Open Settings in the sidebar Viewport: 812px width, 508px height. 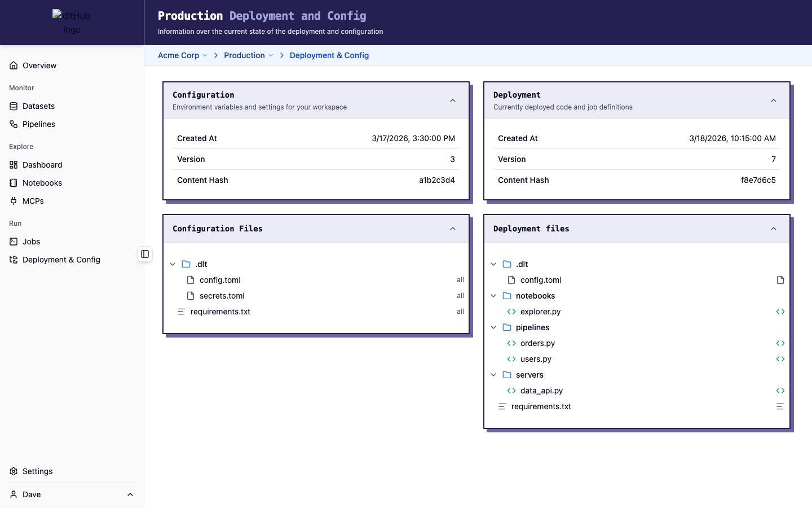point(72,471)
